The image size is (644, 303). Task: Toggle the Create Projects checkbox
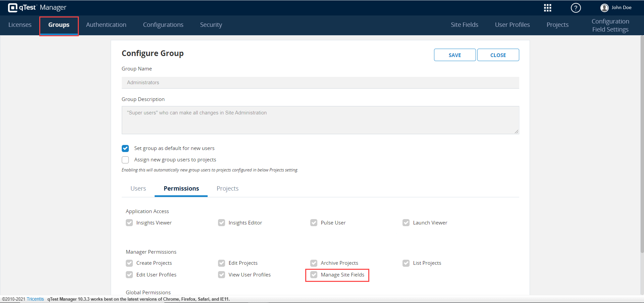[129, 263]
